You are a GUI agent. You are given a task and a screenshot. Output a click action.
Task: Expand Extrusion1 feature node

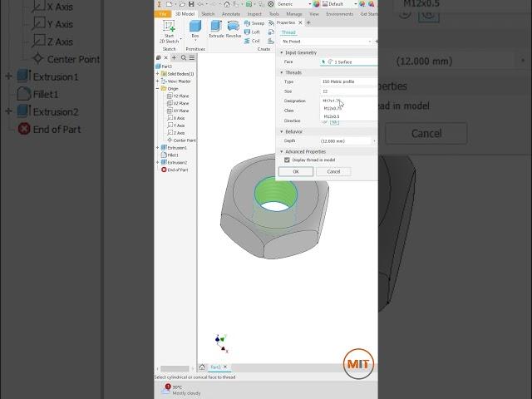click(157, 148)
